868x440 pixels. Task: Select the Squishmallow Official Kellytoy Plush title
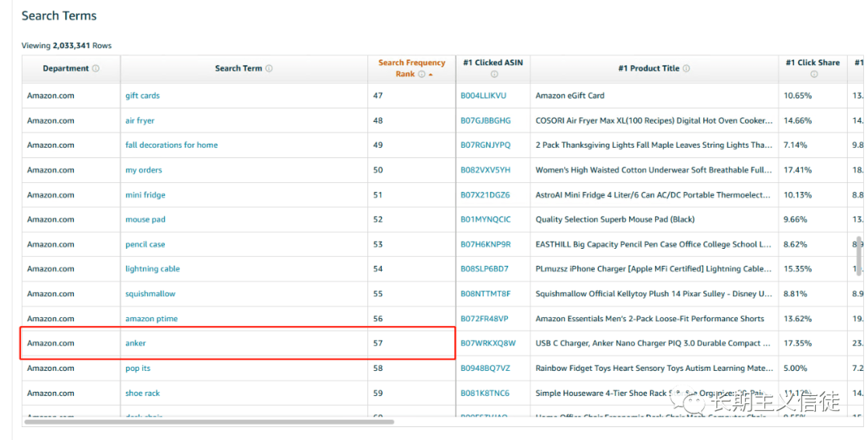(653, 294)
